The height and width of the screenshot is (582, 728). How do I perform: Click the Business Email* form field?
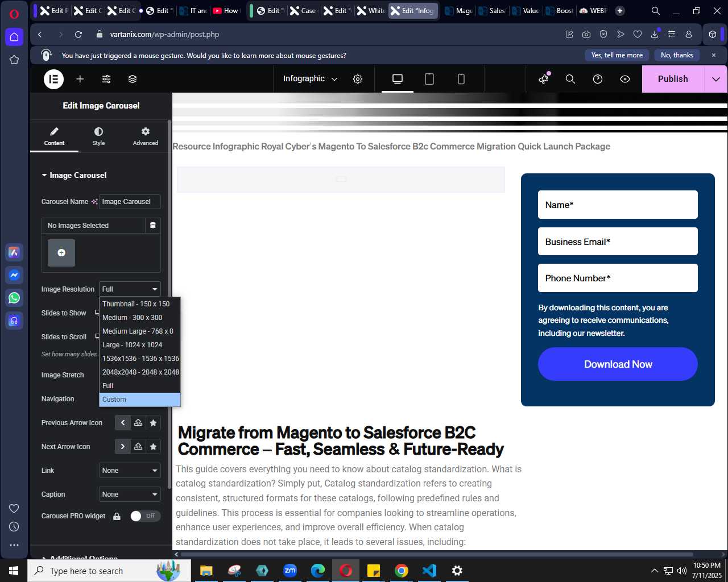[618, 242]
